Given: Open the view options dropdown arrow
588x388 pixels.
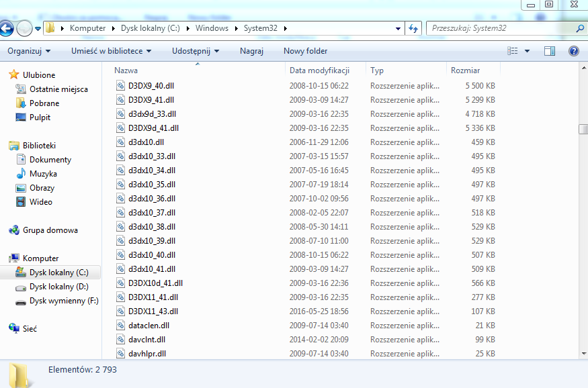Looking at the screenshot, I should 527,51.
